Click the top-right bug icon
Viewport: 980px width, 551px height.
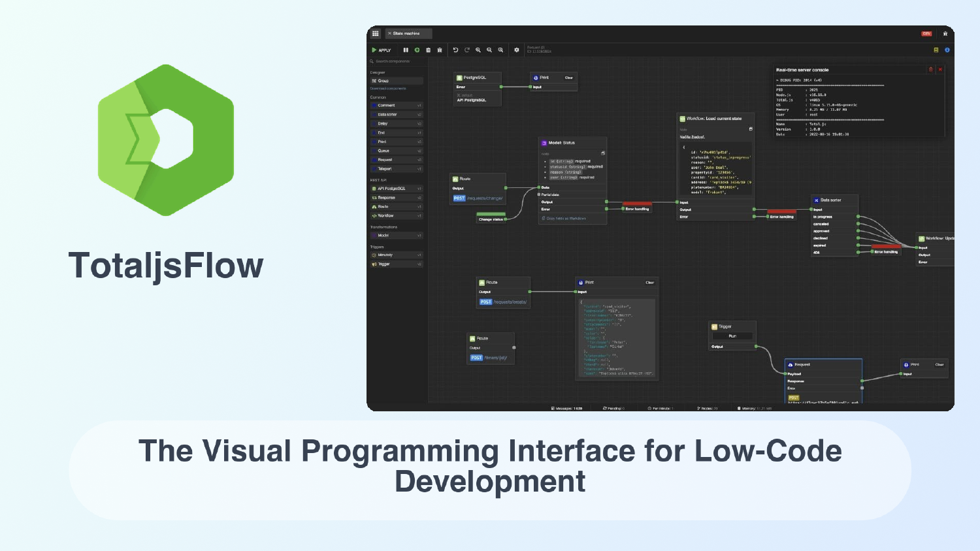tap(945, 34)
